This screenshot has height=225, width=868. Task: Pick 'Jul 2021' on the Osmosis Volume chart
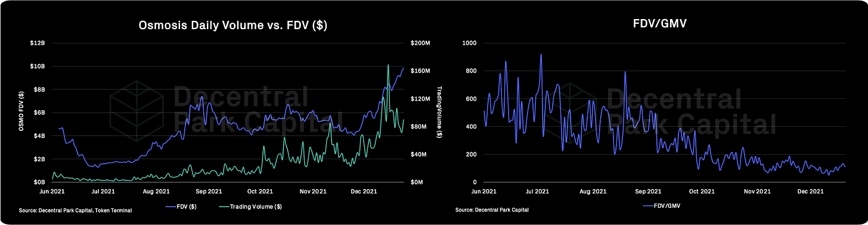pos(103,191)
